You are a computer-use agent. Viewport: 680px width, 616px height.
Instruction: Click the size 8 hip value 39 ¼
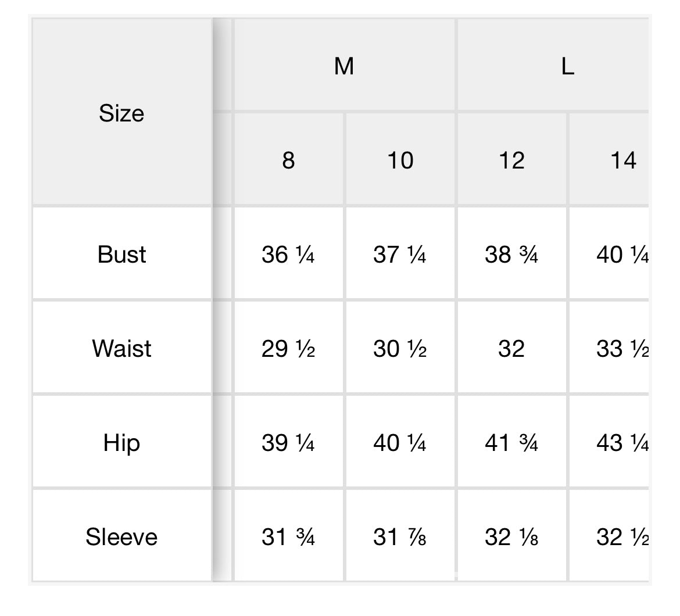pos(288,443)
